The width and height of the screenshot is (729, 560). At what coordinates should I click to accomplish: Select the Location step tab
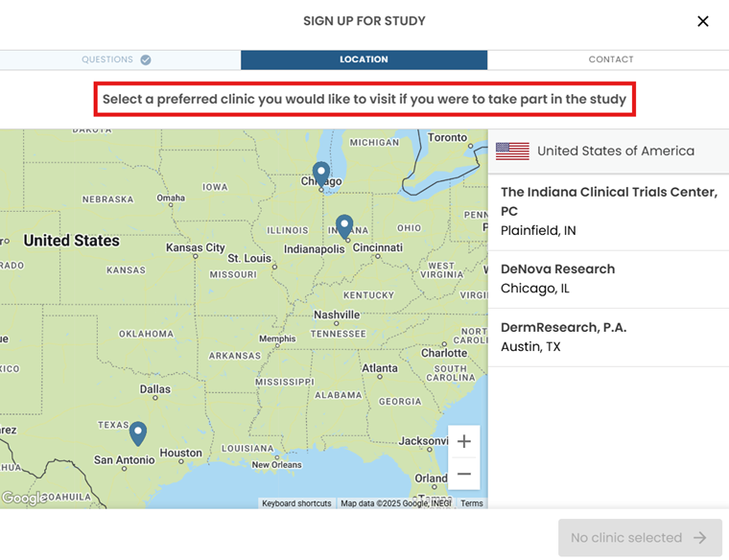(x=364, y=59)
